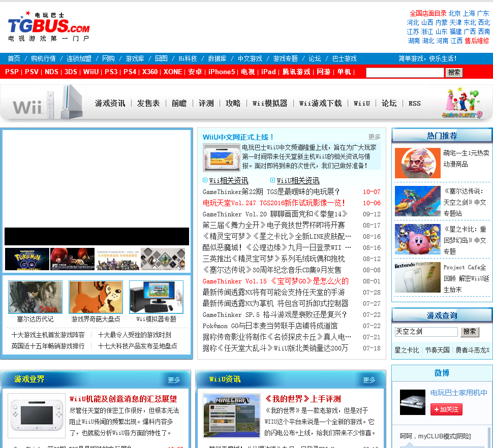Click the 游戏查询 search field containing 天空之剑
Viewport: 493px width, 448px height.
click(426, 332)
